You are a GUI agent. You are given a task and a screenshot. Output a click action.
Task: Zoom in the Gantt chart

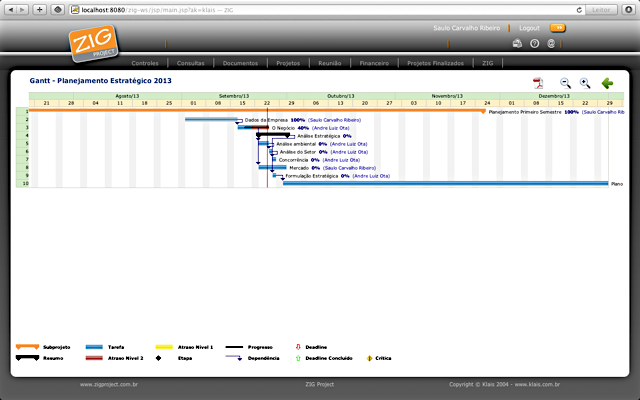585,83
